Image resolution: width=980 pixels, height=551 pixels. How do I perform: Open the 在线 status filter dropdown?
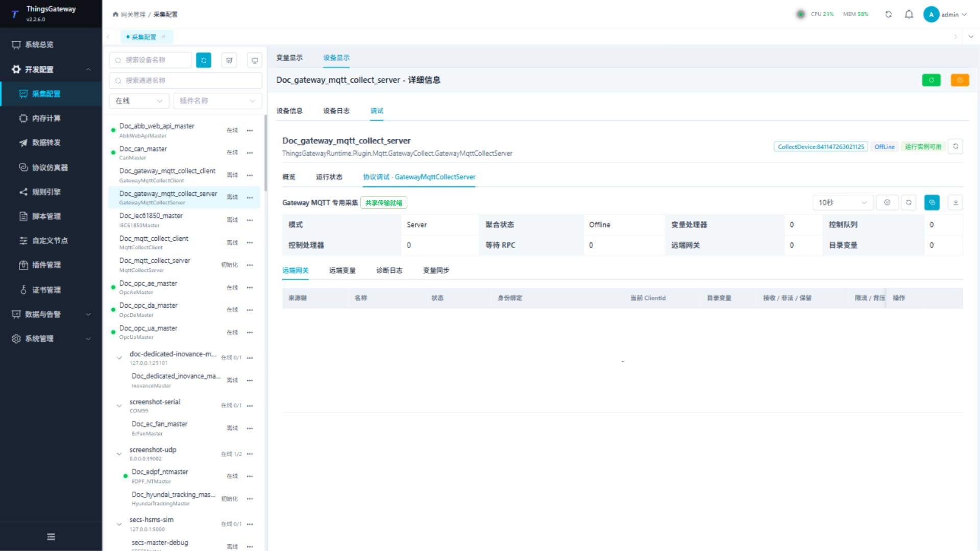[x=139, y=101]
